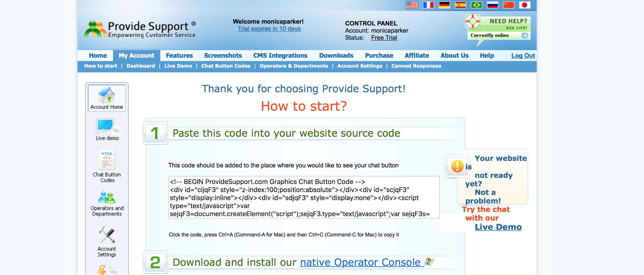Image resolution: width=644 pixels, height=275 pixels.
Task: Go to CMS Integrations in the main menu
Action: 280,55
